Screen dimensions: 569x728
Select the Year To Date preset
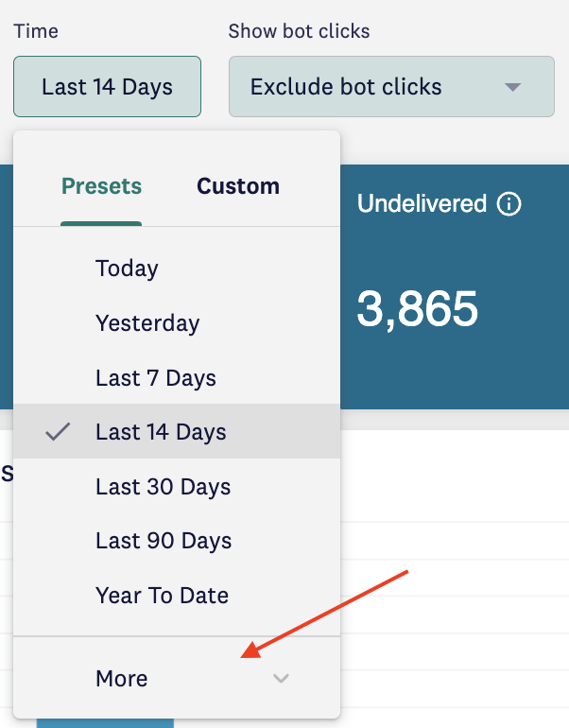[x=177, y=596]
